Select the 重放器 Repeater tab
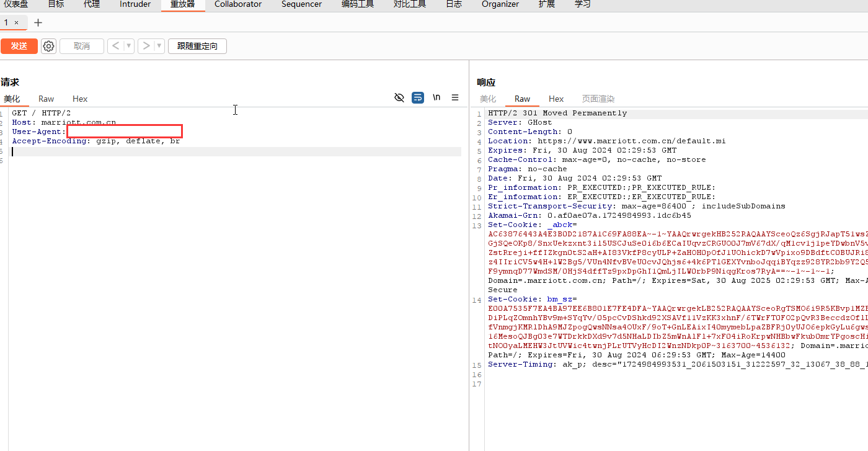The height and width of the screenshot is (451, 868). [183, 4]
